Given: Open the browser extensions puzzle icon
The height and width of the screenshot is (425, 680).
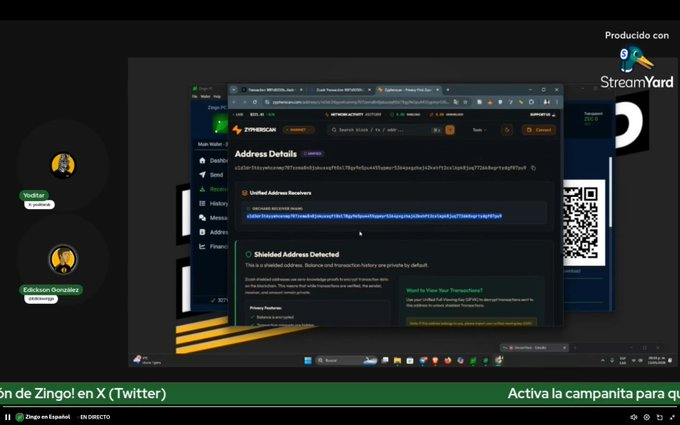Looking at the screenshot, I should tap(532, 102).
